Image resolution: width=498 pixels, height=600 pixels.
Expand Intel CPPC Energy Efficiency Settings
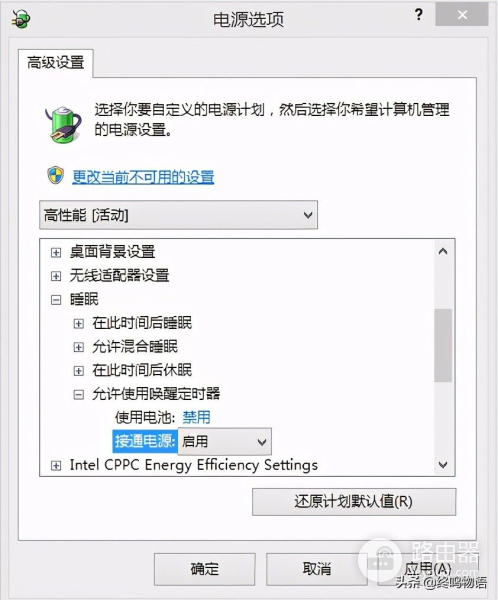pyautogui.click(x=56, y=465)
